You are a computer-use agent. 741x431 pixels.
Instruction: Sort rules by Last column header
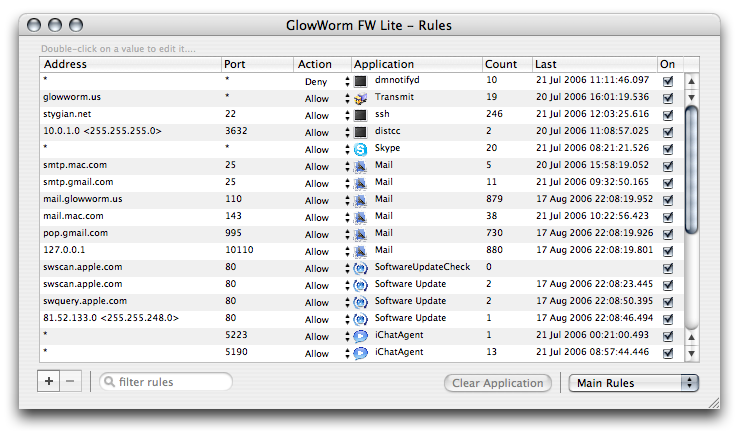point(595,64)
